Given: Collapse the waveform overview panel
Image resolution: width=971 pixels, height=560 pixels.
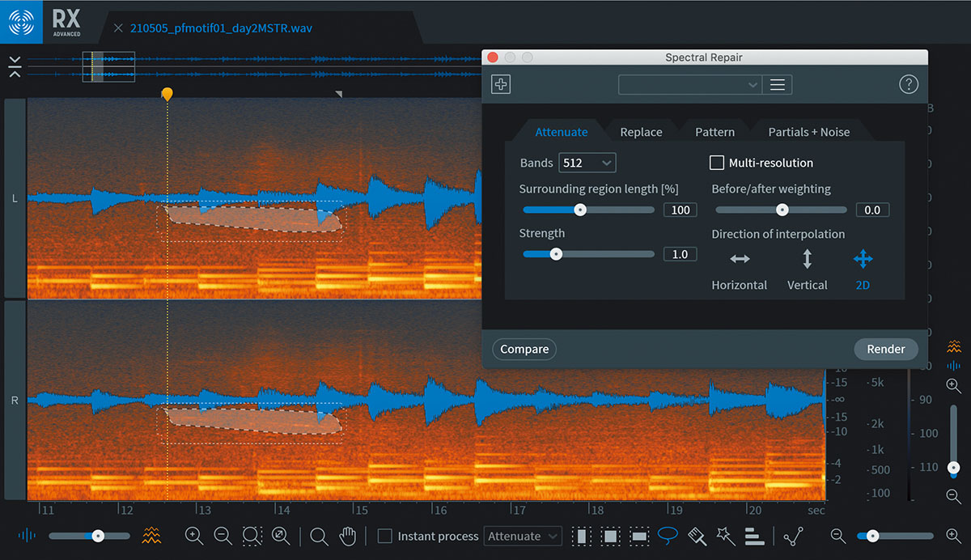Looking at the screenshot, I should 15,66.
